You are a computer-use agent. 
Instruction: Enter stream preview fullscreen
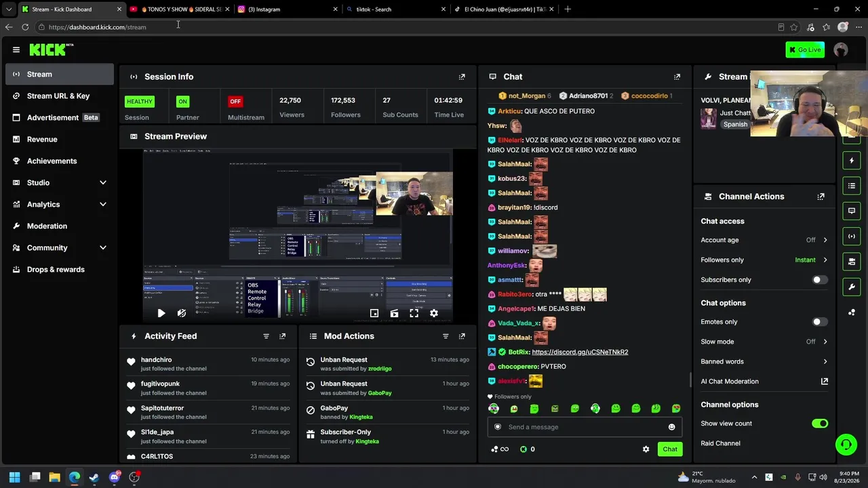point(414,313)
